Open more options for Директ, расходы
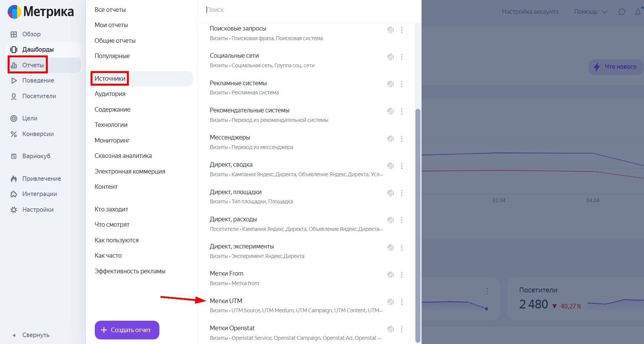 402,220
